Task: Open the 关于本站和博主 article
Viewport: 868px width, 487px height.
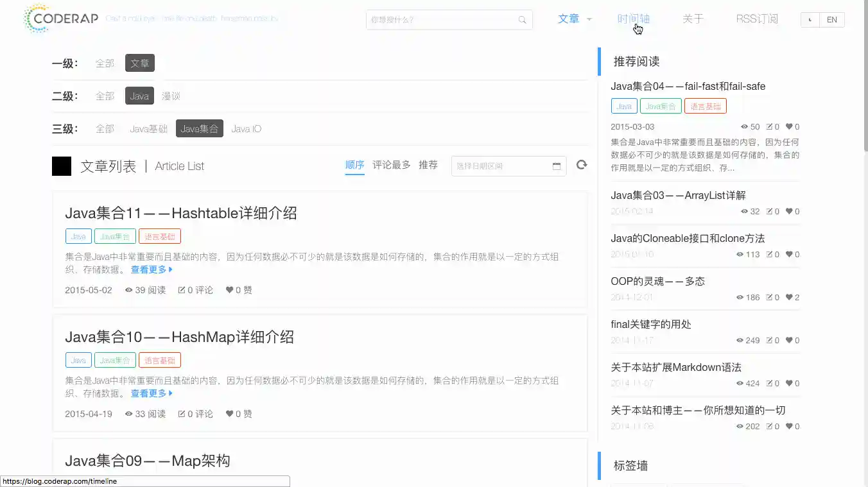Action: [x=698, y=411]
